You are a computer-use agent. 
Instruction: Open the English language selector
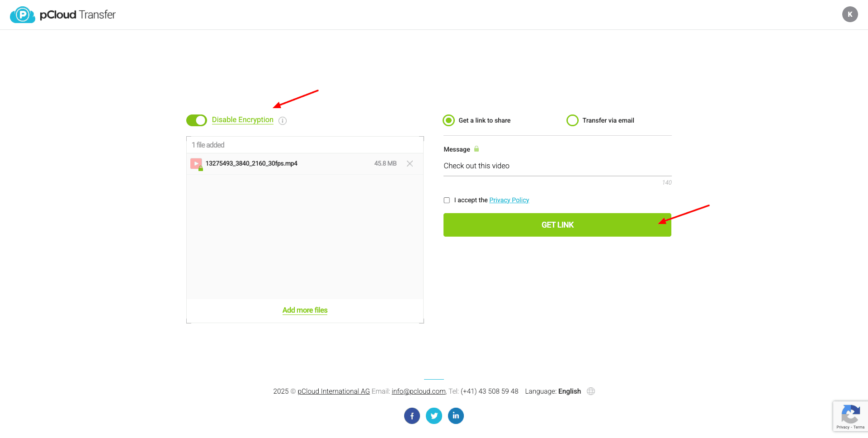[569, 391]
